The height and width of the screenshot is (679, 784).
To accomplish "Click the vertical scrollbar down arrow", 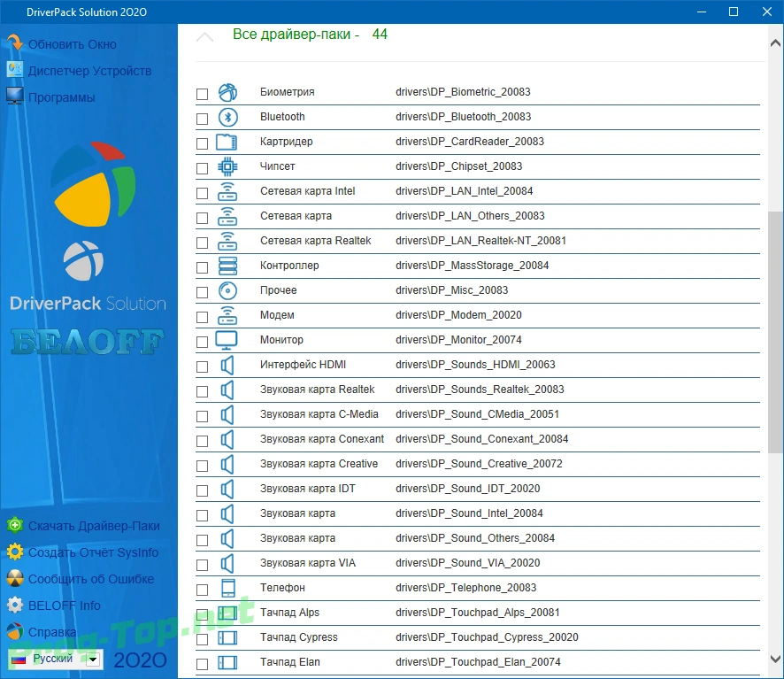I will tap(775, 659).
